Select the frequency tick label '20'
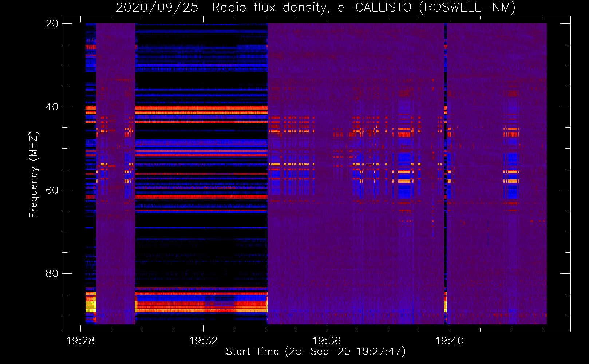589x364 pixels. (x=52, y=24)
